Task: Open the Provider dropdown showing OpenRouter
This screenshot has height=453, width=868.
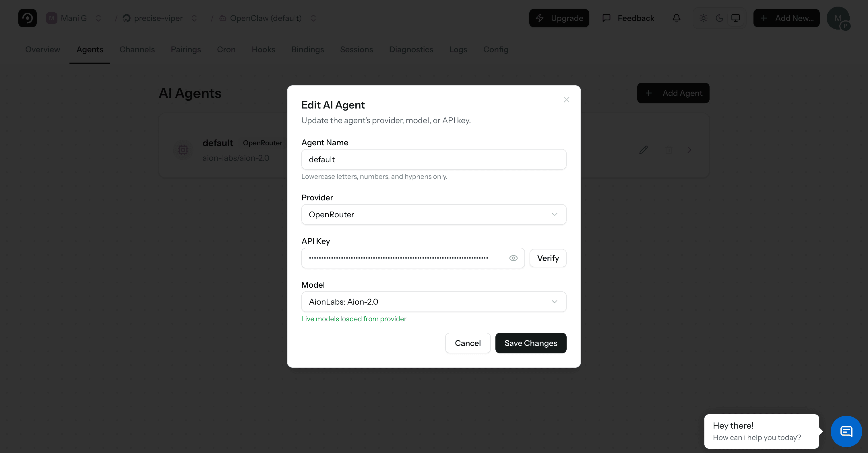Action: (433, 214)
